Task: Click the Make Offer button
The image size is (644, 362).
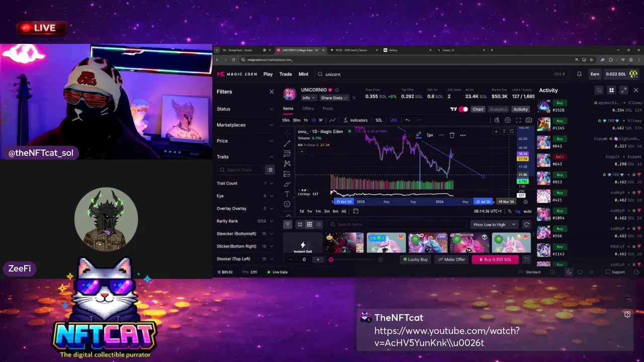Action: (452, 259)
